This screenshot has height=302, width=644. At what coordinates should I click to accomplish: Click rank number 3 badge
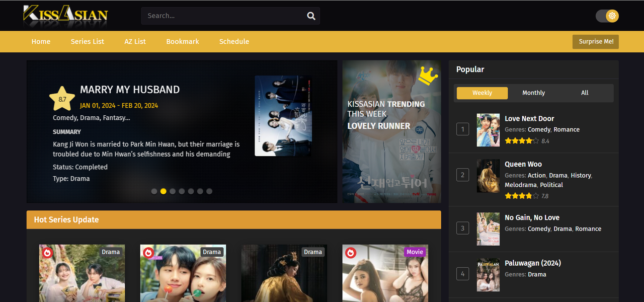tap(463, 229)
